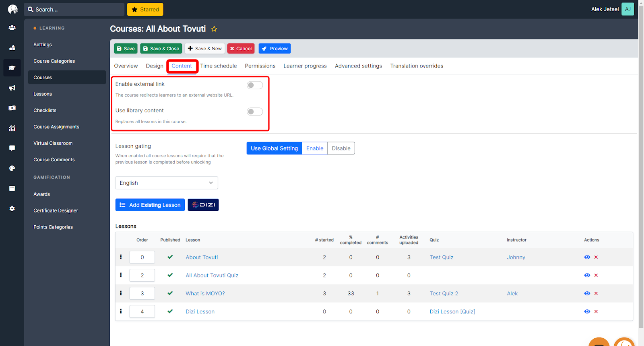Click eye icon for About Tovuti lesson
Viewport: 644px width, 346px height.
(x=587, y=257)
